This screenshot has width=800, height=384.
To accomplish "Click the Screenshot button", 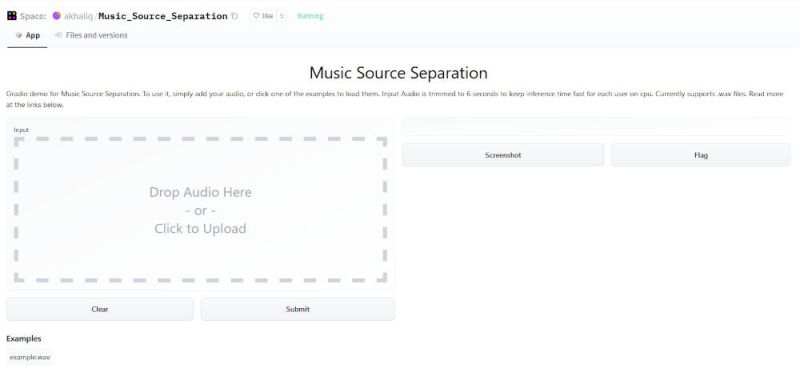I will pyautogui.click(x=503, y=155).
